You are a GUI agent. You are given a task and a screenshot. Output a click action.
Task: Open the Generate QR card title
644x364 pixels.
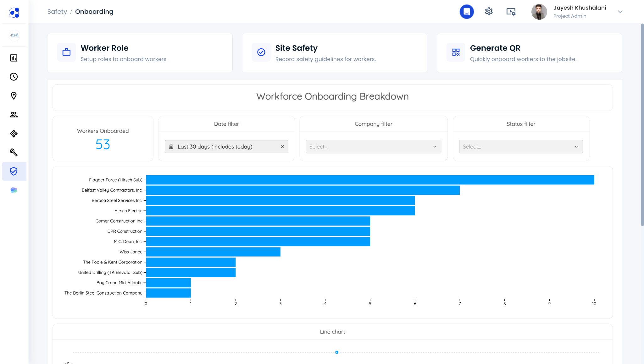pyautogui.click(x=495, y=48)
